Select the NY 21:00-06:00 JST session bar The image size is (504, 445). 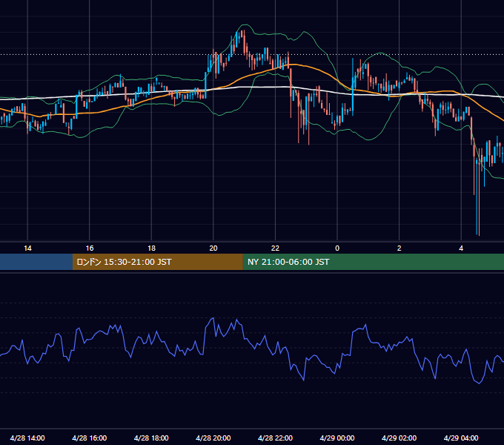[373, 262]
